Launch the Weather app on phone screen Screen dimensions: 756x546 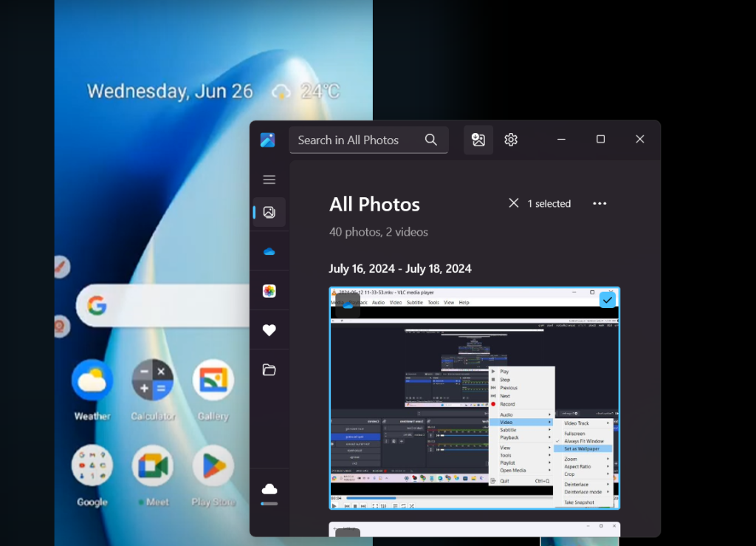[x=92, y=381]
